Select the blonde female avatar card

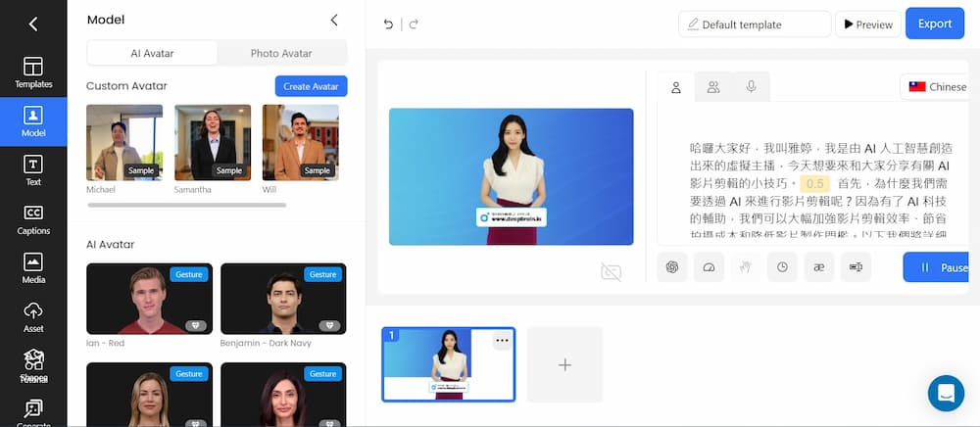(x=149, y=395)
